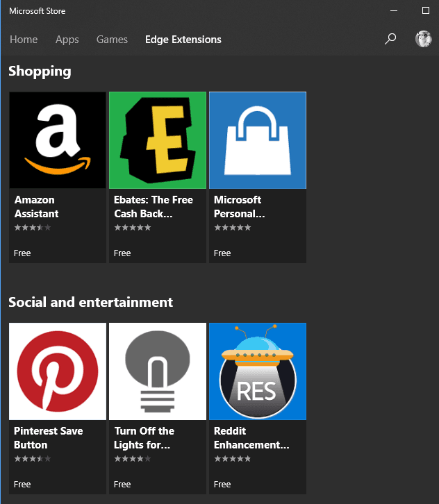Click the Ebates five-star rating
The height and width of the screenshot is (504, 439).
[133, 228]
